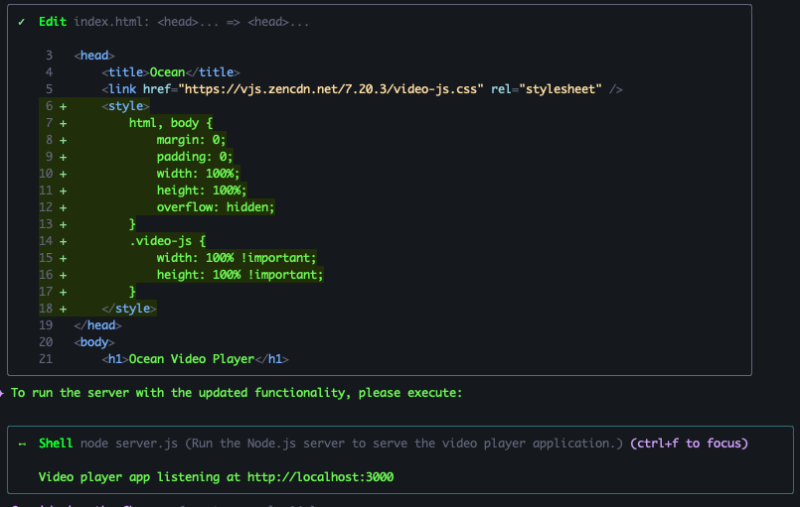Screen dimensions: 800x507
Task: Click the 'Shell' tool label
Action: (56, 443)
